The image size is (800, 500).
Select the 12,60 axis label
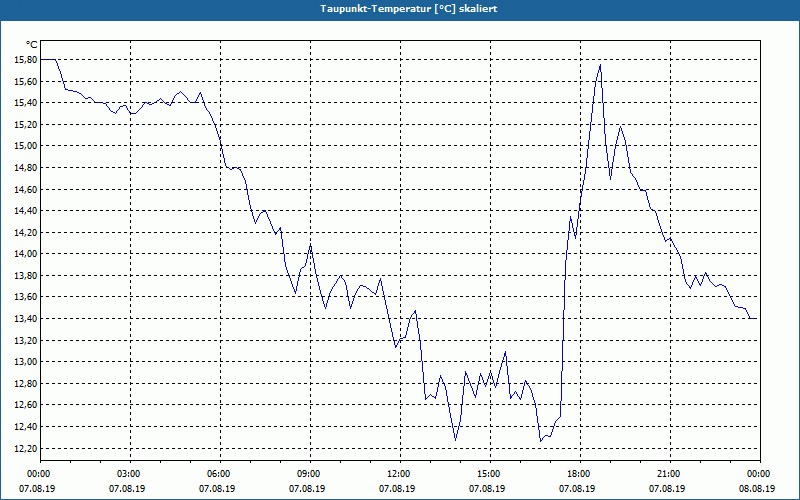(26, 405)
